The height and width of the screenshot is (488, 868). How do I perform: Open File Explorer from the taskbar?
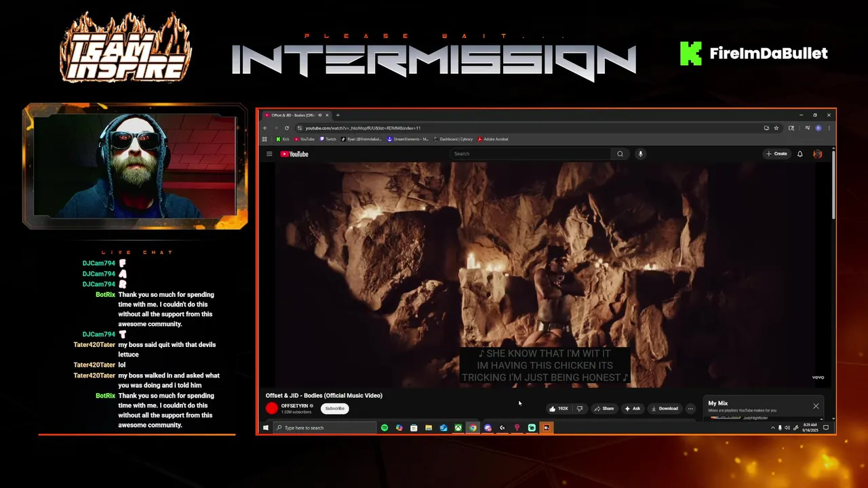click(x=429, y=428)
